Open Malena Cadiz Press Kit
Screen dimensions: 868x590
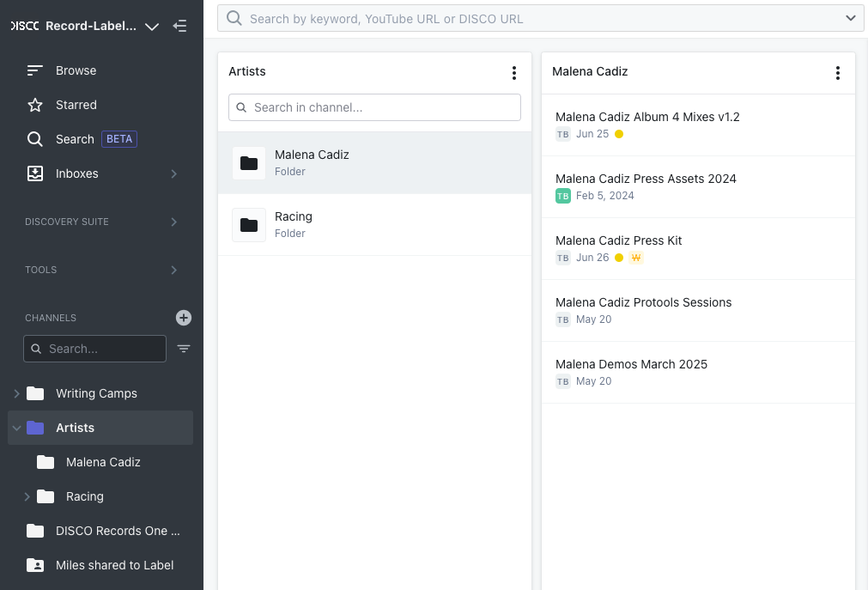[x=618, y=240]
